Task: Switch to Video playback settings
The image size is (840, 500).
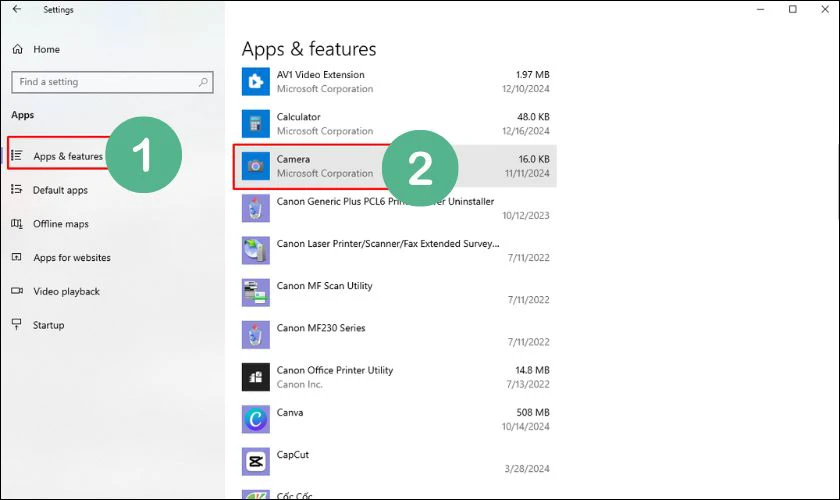Action: (x=66, y=291)
